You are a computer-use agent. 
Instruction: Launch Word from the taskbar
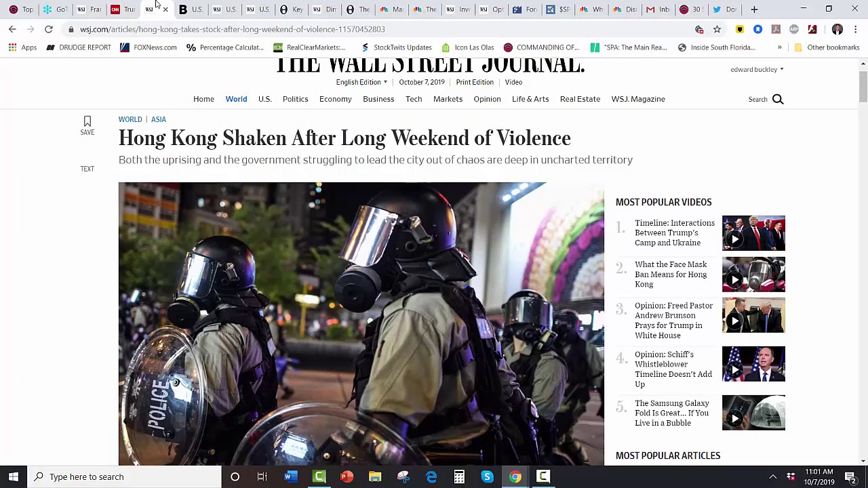[x=290, y=476]
